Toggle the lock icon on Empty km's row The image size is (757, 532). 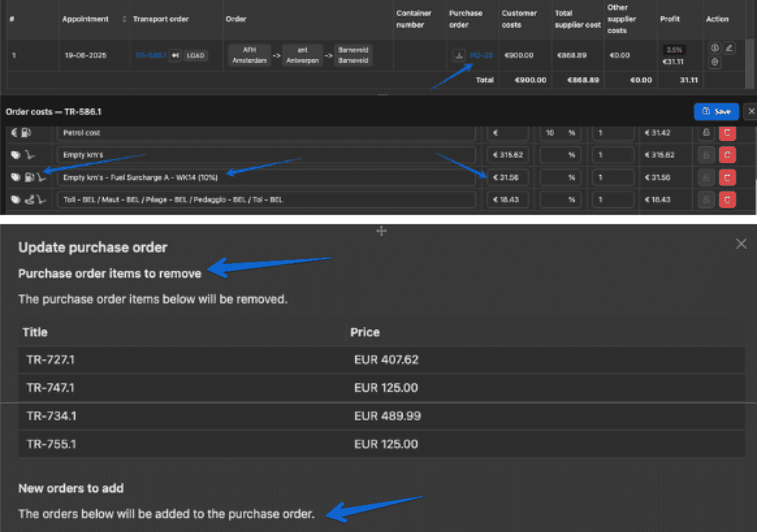707,155
